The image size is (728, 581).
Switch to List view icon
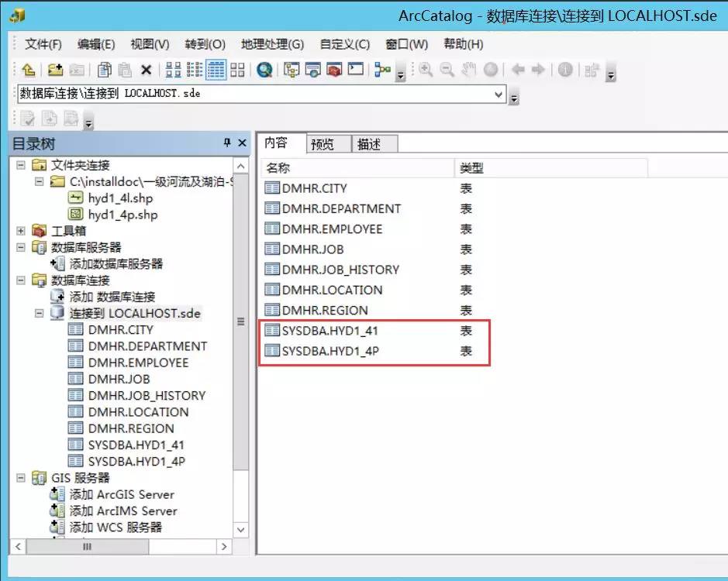(x=194, y=70)
